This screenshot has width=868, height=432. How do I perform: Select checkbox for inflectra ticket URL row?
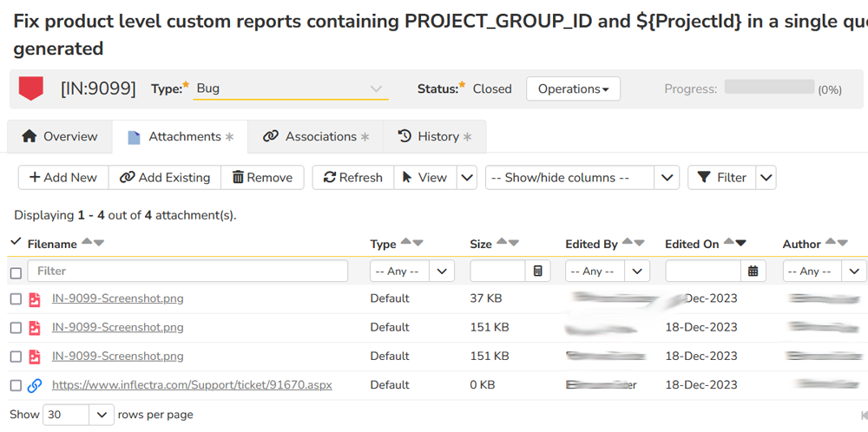(16, 385)
